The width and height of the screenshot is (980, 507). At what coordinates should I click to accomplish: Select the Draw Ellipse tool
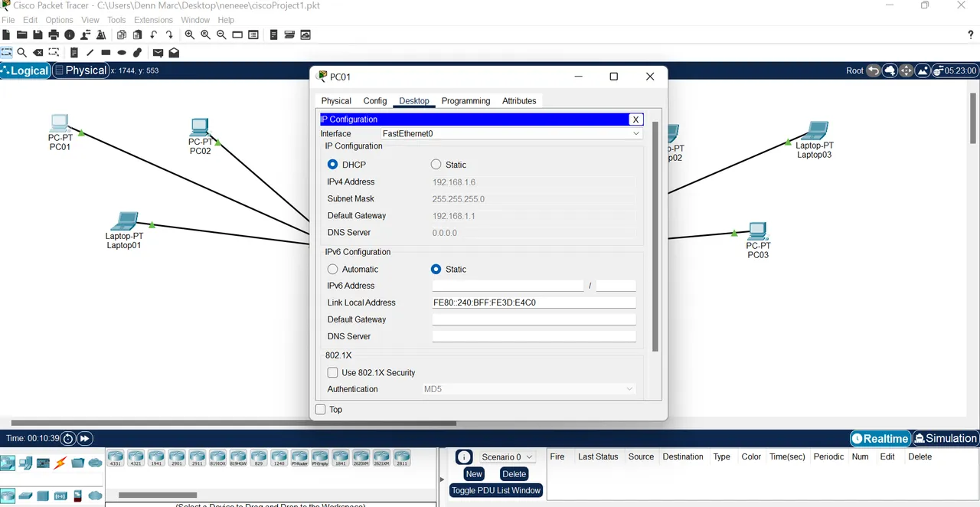122,52
